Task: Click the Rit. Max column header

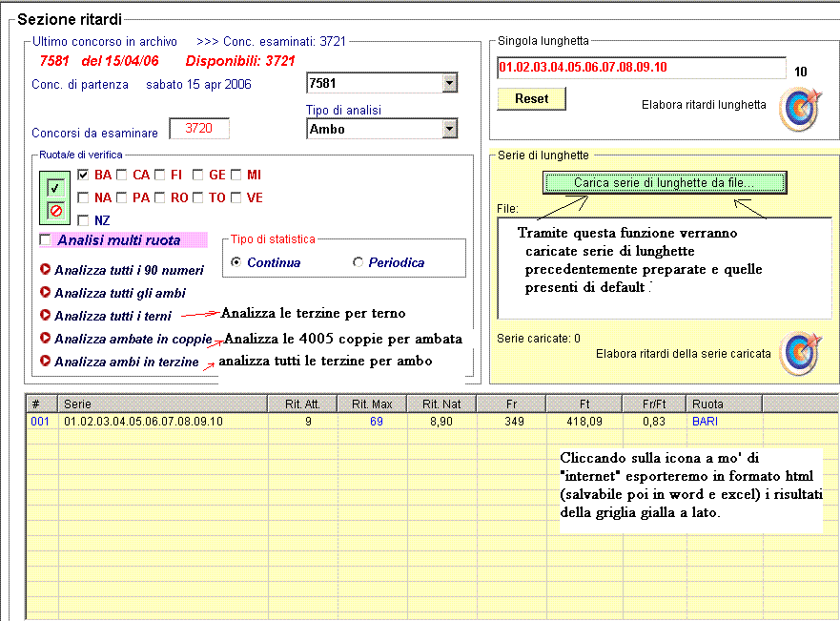Action: (371, 404)
